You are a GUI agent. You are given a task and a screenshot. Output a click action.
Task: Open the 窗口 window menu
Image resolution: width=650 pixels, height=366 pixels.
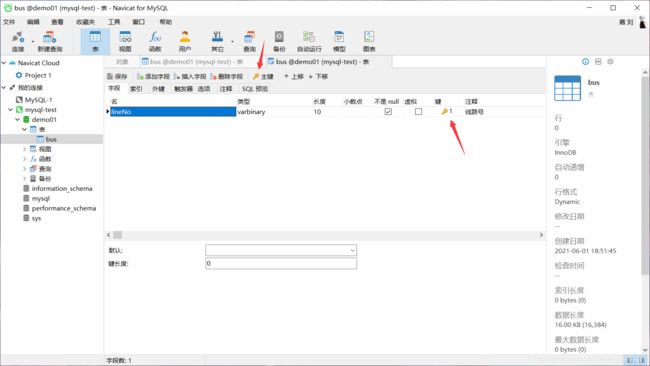coord(138,22)
